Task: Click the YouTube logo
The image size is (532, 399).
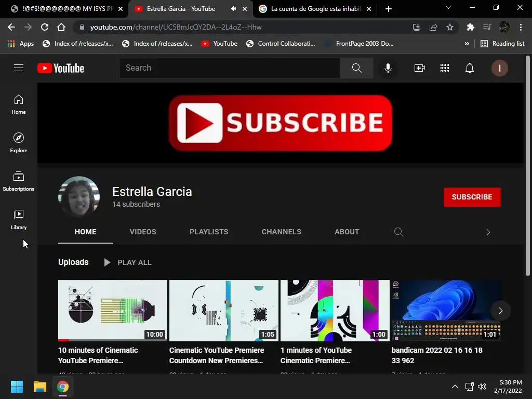Action: pyautogui.click(x=61, y=68)
